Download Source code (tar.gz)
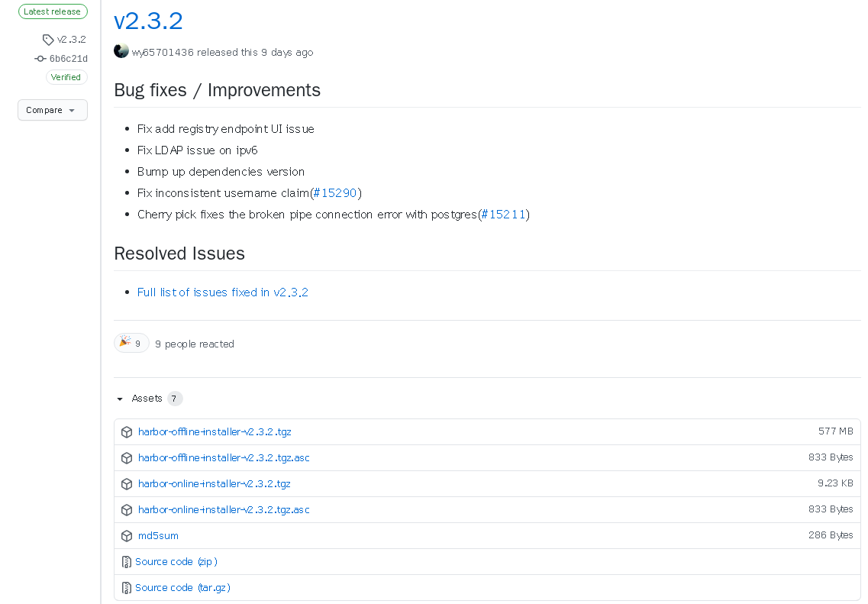Screen dimensions: 868x604 182,588
